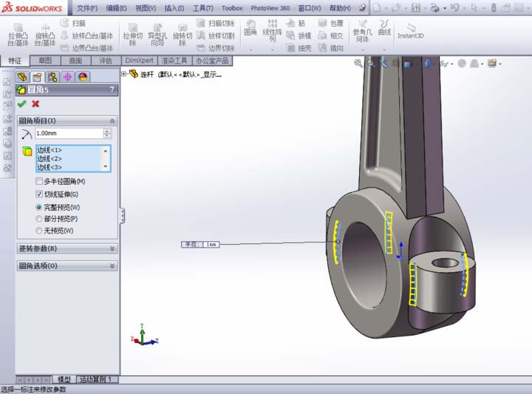Click the Swept Cut tool (扫描切除)
Image resolution: width=532 pixels, height=394 pixels.
pos(216,23)
